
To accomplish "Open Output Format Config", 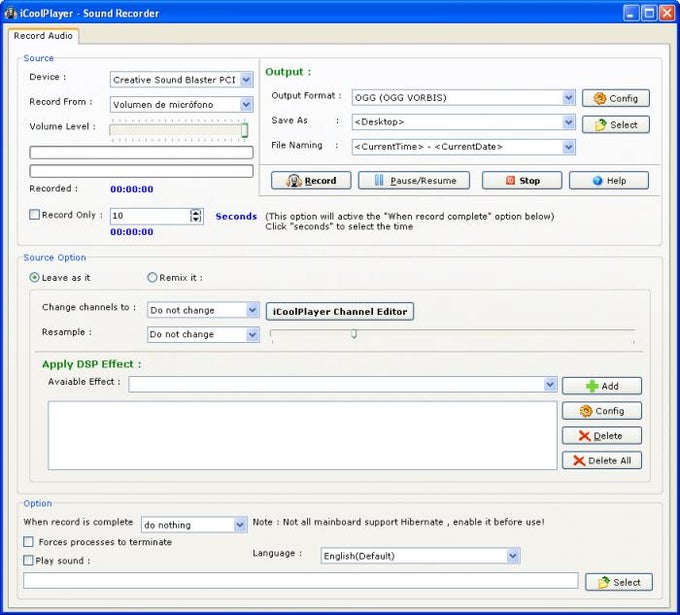I will point(615,98).
